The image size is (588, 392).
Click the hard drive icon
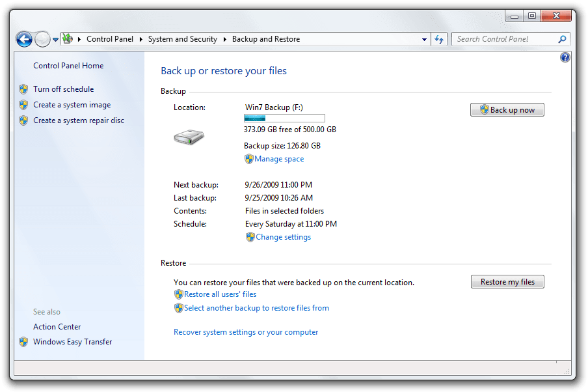[189, 137]
